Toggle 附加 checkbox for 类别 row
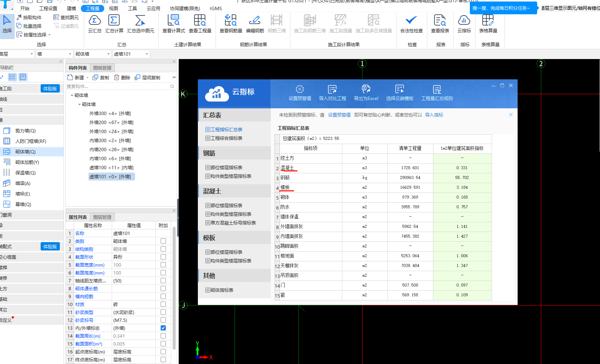Image resolution: width=600 pixels, height=364 pixels. click(163, 241)
